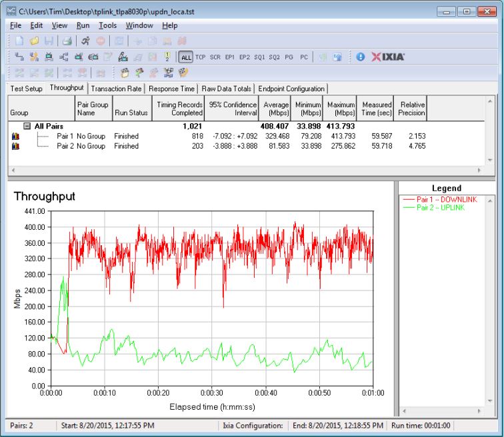Image resolution: width=504 pixels, height=437 pixels.
Task: Toggle the TCP filter button
Action: point(200,57)
